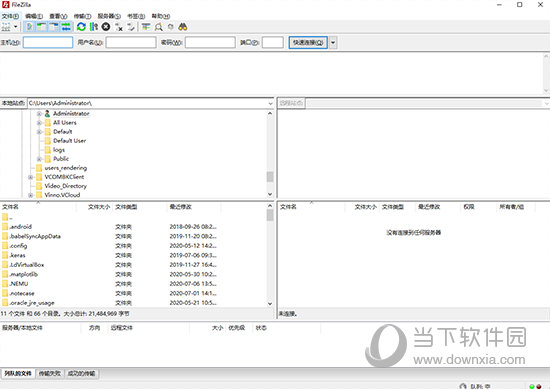This screenshot has height=389, width=550.
Task: Expand the Public folder tree node
Action: 39,159
